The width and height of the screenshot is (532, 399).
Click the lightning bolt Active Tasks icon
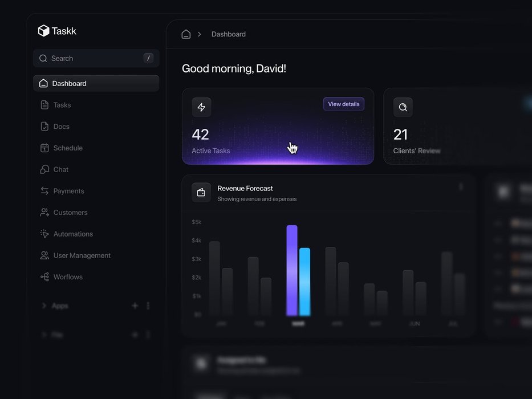click(201, 107)
